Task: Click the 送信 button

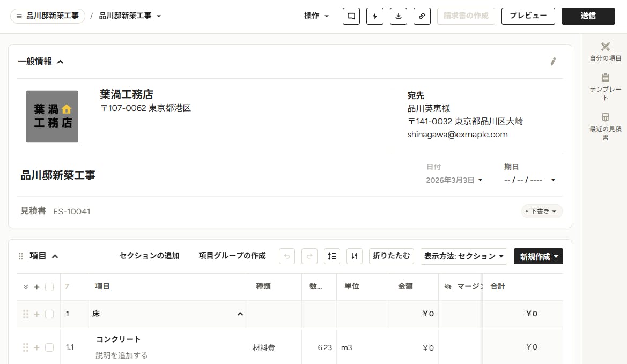Action: 588,16
